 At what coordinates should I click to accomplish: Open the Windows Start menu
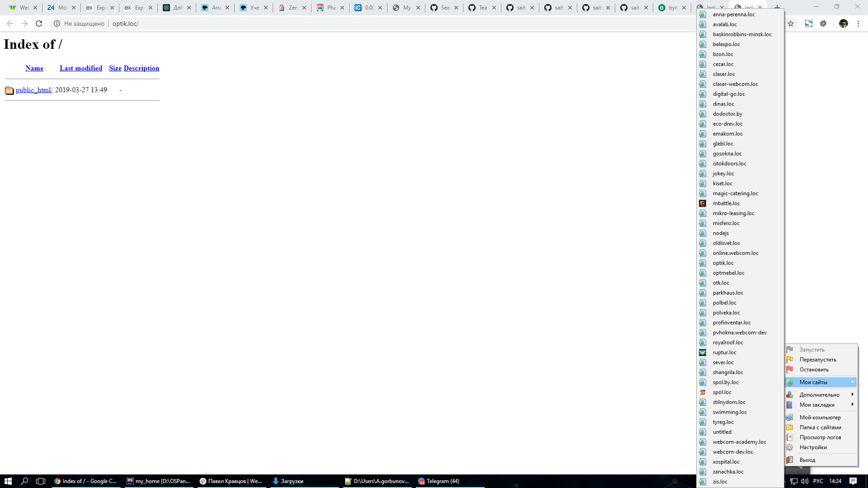coord(8,481)
